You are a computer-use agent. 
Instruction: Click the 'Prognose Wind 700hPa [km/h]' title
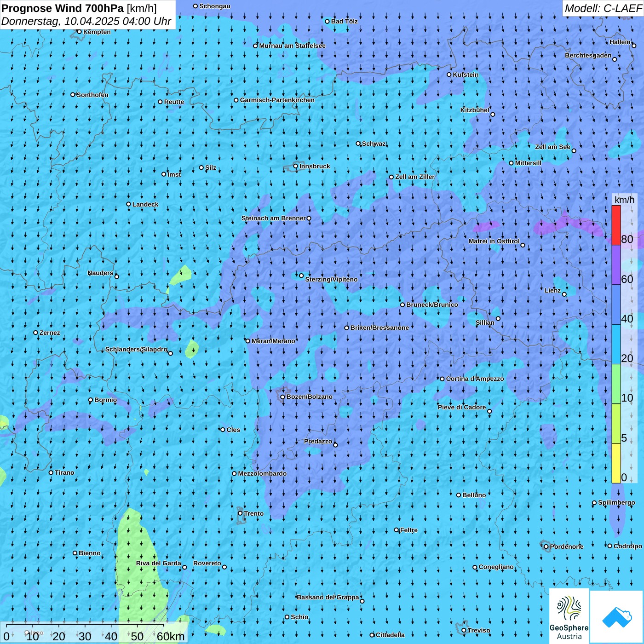79,8
